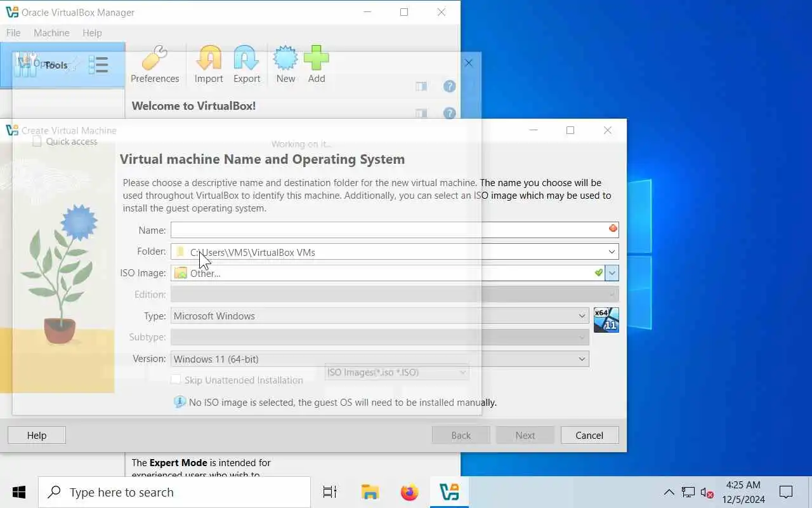Image resolution: width=812 pixels, height=508 pixels.
Task: Open the Type dropdown showing Microsoft Windows
Action: click(380, 316)
